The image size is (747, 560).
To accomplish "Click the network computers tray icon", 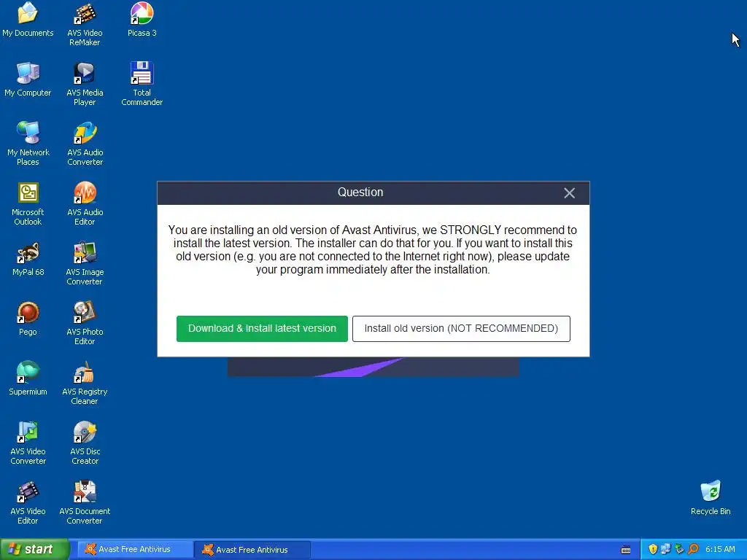I will pyautogui.click(x=665, y=549).
